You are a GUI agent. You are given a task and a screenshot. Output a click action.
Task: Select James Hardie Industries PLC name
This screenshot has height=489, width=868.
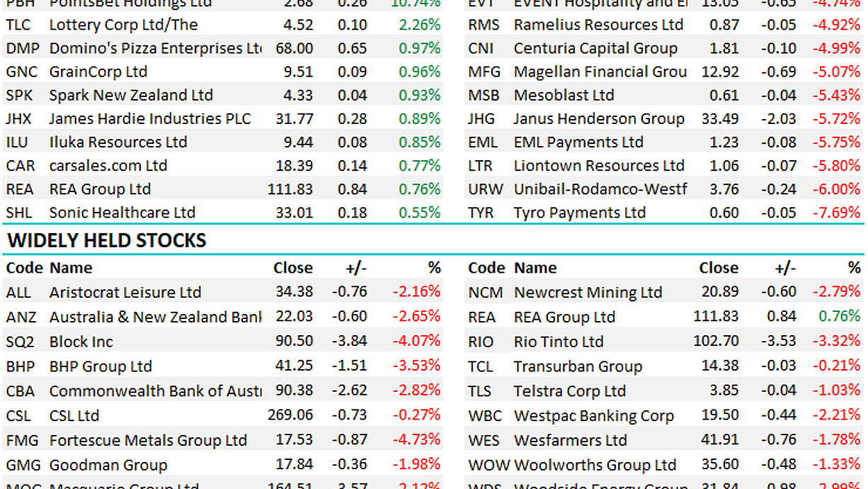[x=150, y=118]
